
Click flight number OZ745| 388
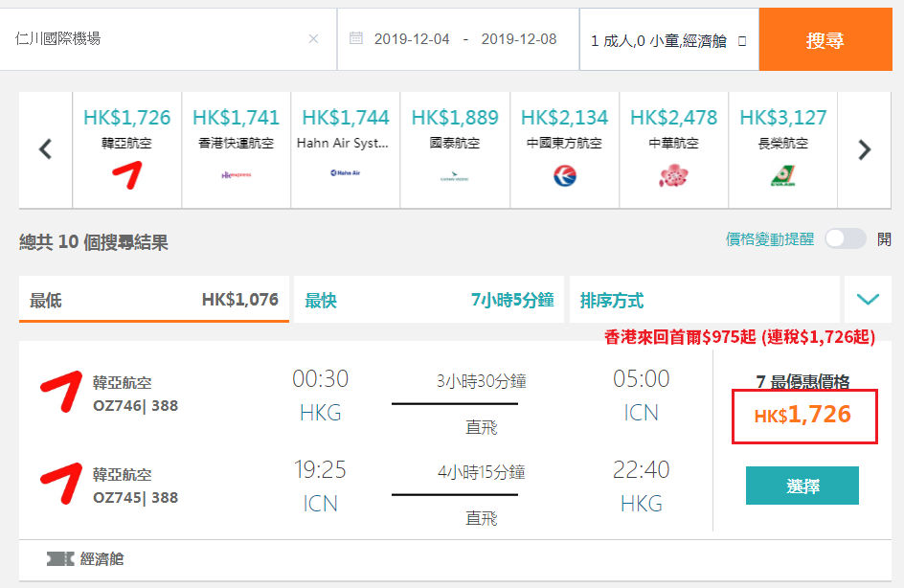pyautogui.click(x=135, y=497)
